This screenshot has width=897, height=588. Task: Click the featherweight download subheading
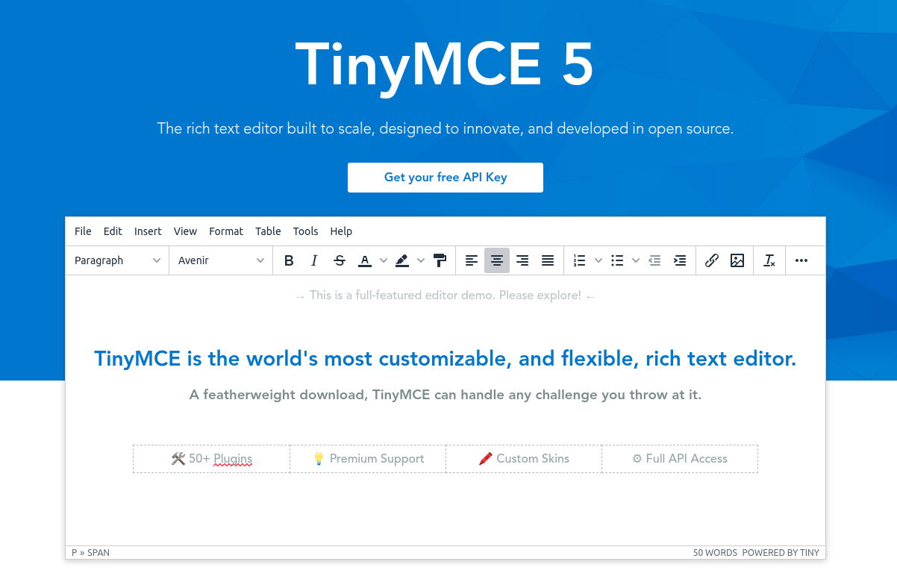pyautogui.click(x=446, y=395)
